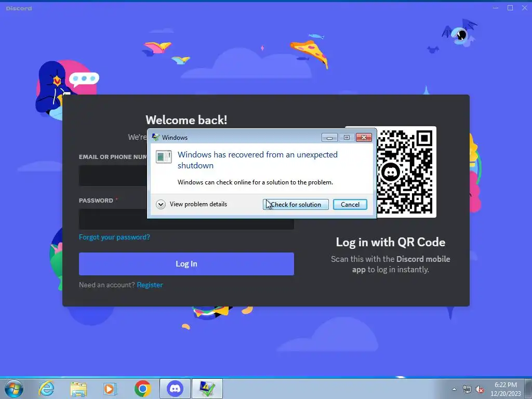Click the Show desktop strip
Screen dimensions: 532x399
click(528, 389)
